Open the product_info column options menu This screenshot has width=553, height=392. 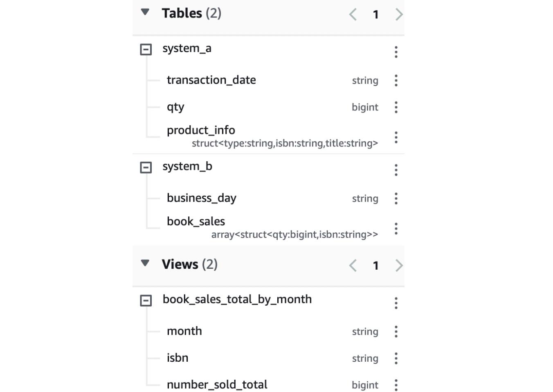(x=396, y=137)
